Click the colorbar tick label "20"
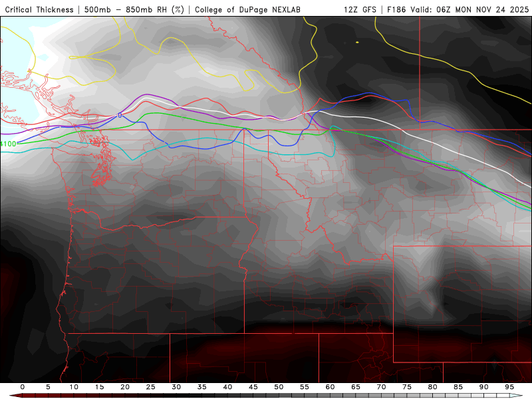Screen dimensions: 532x399 pyautogui.click(x=125, y=387)
